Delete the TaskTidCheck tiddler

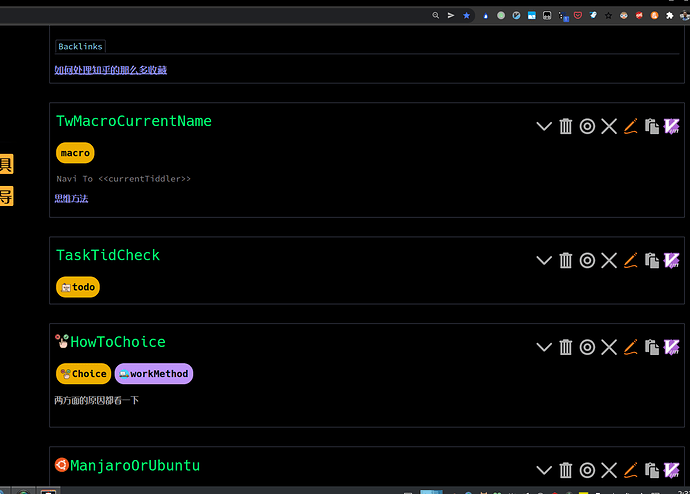[565, 260]
